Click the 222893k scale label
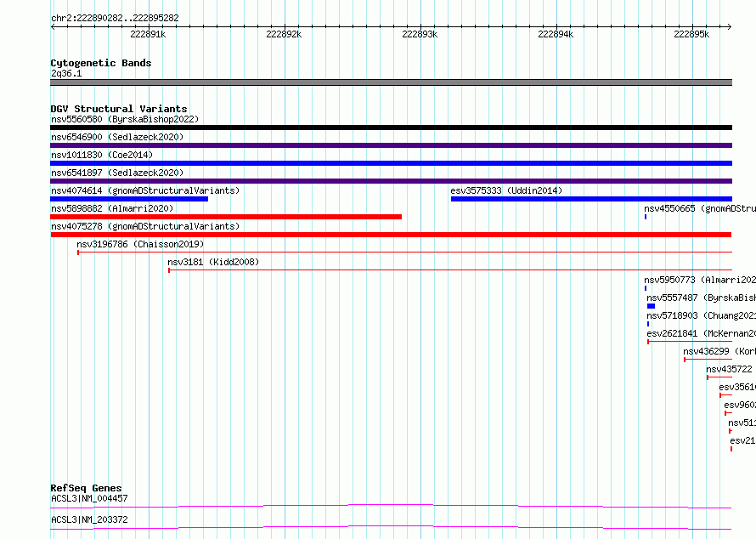The width and height of the screenshot is (756, 539). 420,34
